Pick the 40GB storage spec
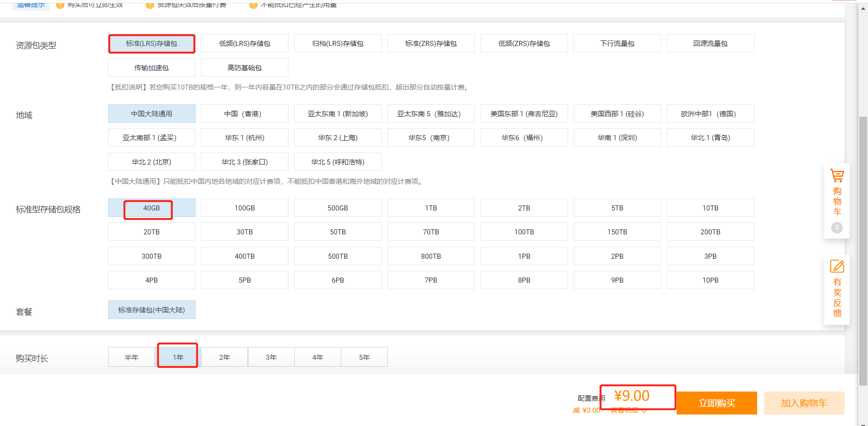The image size is (868, 426). (152, 208)
